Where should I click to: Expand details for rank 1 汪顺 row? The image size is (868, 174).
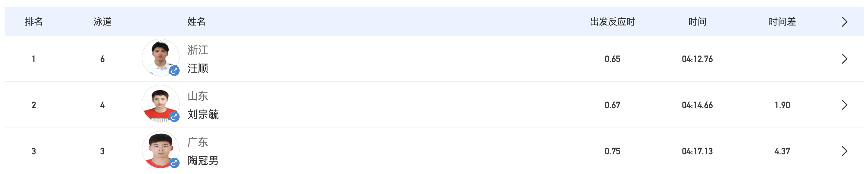tap(844, 59)
